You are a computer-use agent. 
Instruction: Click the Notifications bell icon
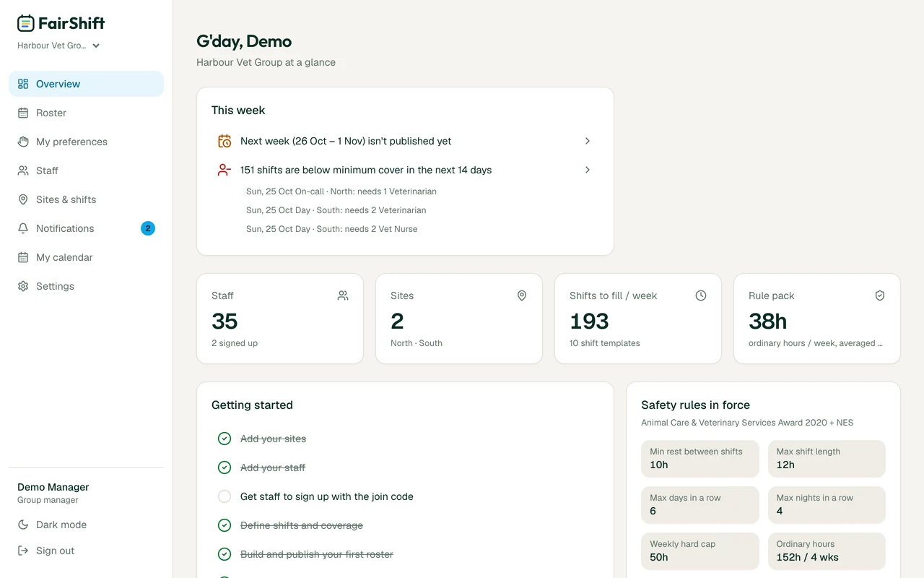point(23,228)
